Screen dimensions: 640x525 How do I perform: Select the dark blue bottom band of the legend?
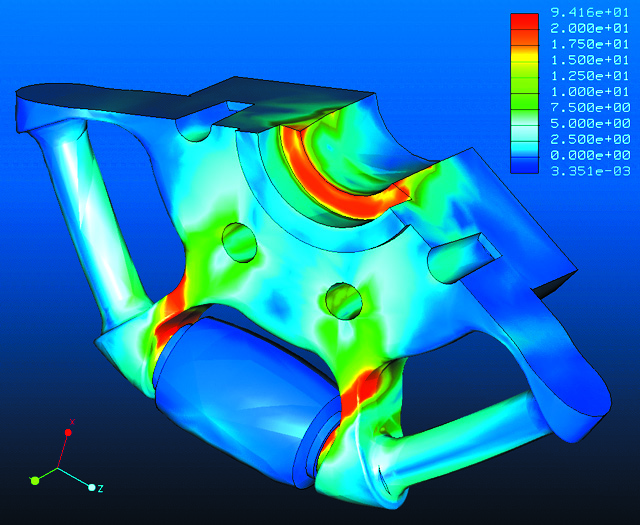(524, 165)
